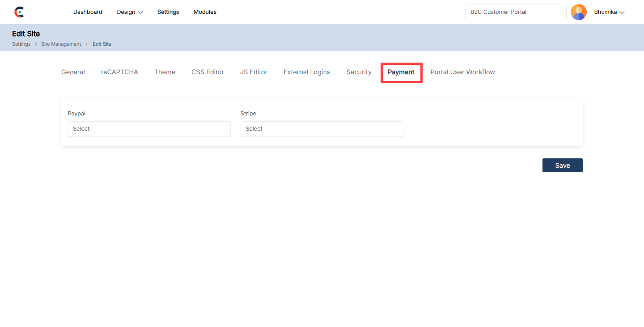Expand the Design dropdown menu

coord(130,12)
